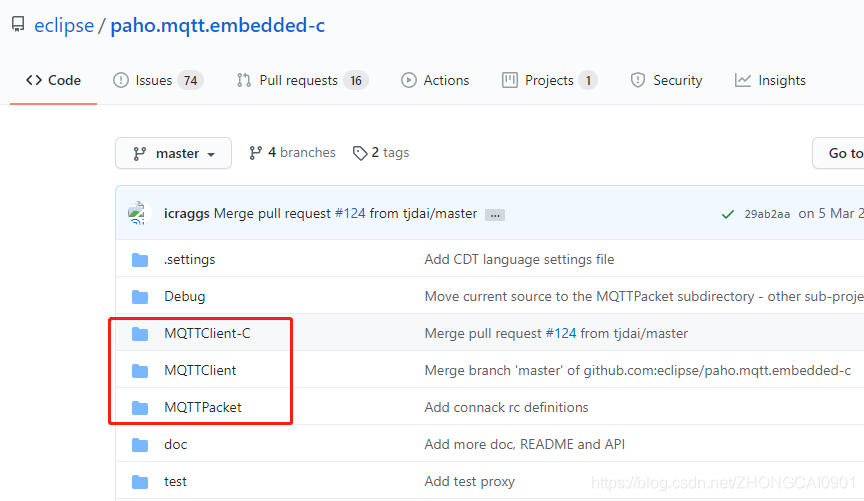Expand the commit message ellipsis button

point(495,214)
